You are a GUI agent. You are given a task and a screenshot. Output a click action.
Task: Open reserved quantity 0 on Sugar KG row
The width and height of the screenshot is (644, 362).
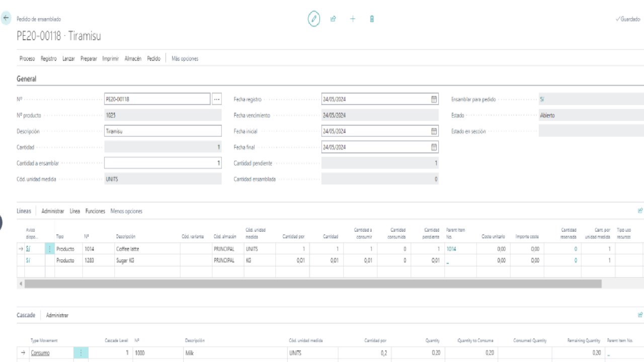(x=576, y=260)
